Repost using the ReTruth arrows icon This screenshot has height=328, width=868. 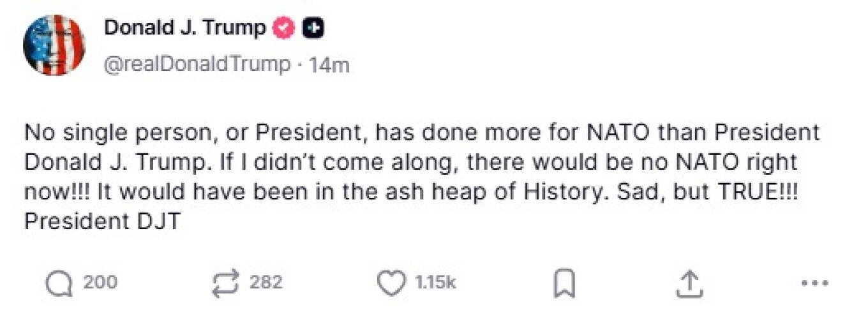pyautogui.click(x=225, y=283)
